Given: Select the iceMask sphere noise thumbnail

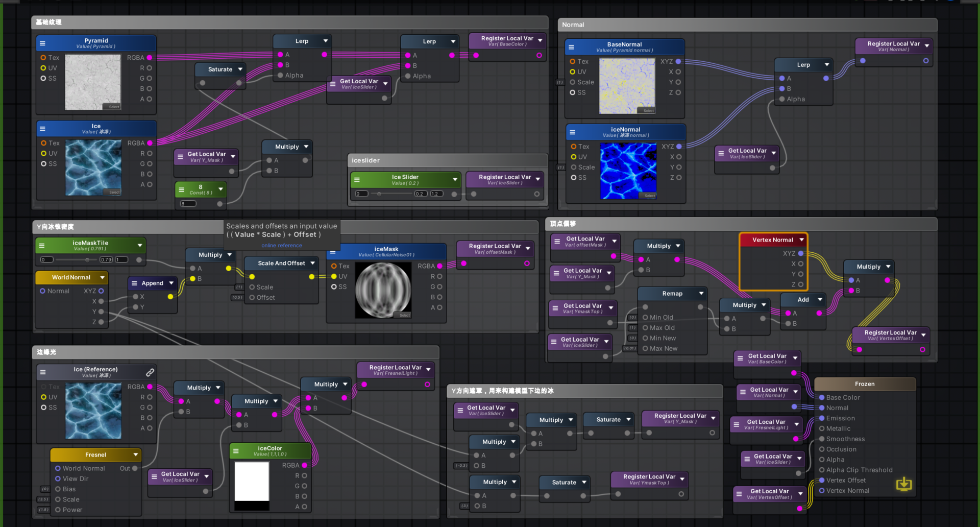Looking at the screenshot, I should 383,290.
